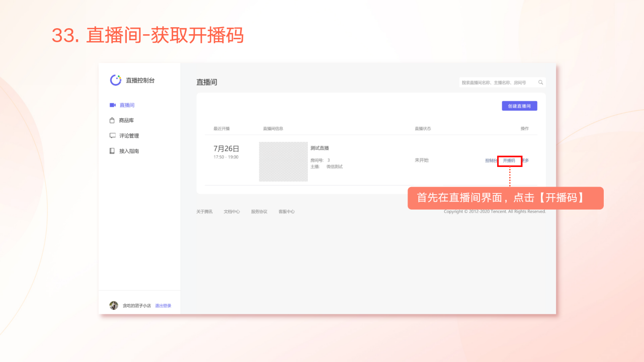Click the speech bubble icon beside 评论管理
Image resolution: width=644 pixels, height=362 pixels.
pos(113,136)
